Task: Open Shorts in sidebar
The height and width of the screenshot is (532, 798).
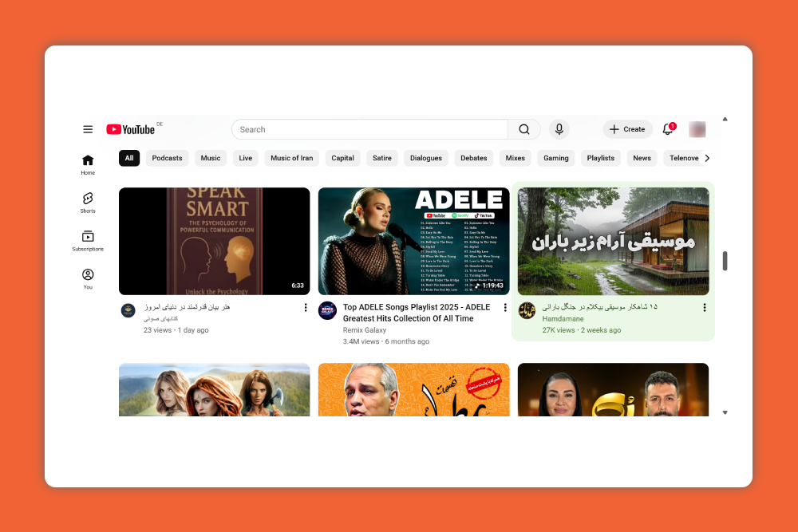Action: (88, 203)
